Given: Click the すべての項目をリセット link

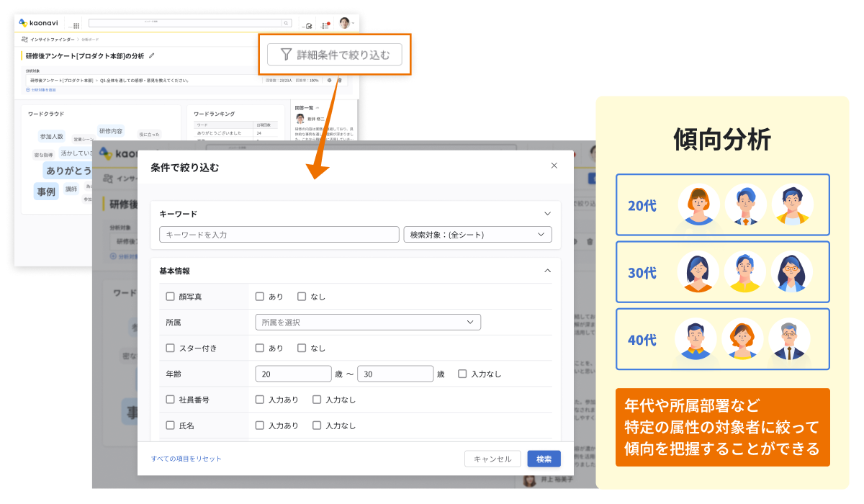Looking at the screenshot, I should (x=186, y=459).
